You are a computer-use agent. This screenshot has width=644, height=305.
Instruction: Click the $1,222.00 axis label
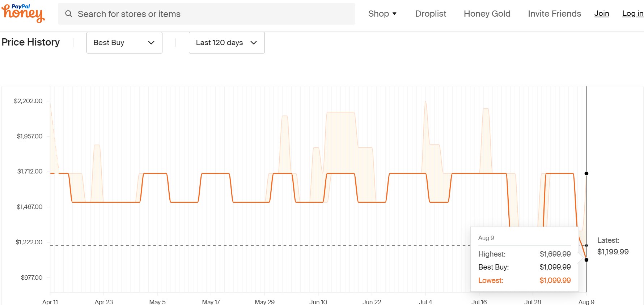pos(29,242)
